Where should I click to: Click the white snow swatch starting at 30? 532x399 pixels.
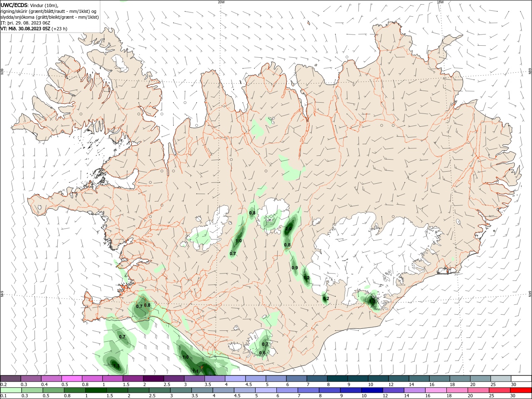pyautogui.click(x=521, y=378)
